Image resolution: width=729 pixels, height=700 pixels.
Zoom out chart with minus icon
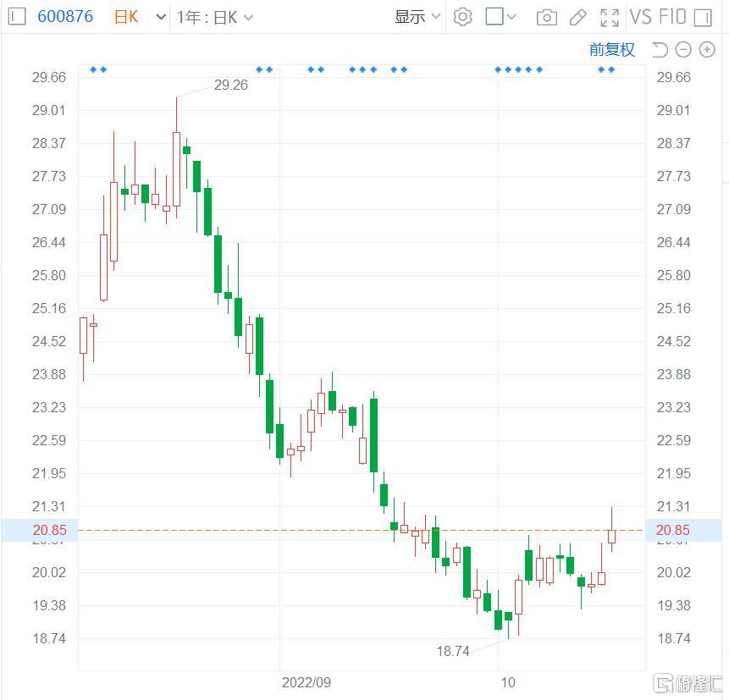683,50
